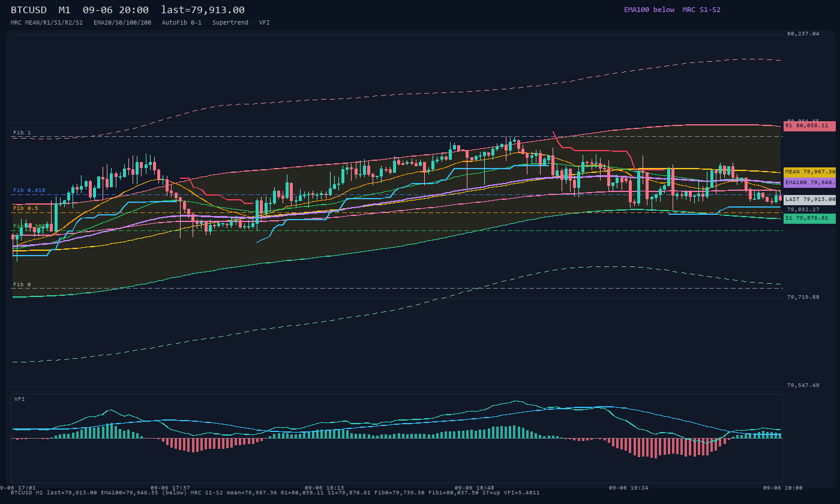Click the 'MRC S1-S2' zone text at top
The image size is (840, 504).
[x=701, y=10]
